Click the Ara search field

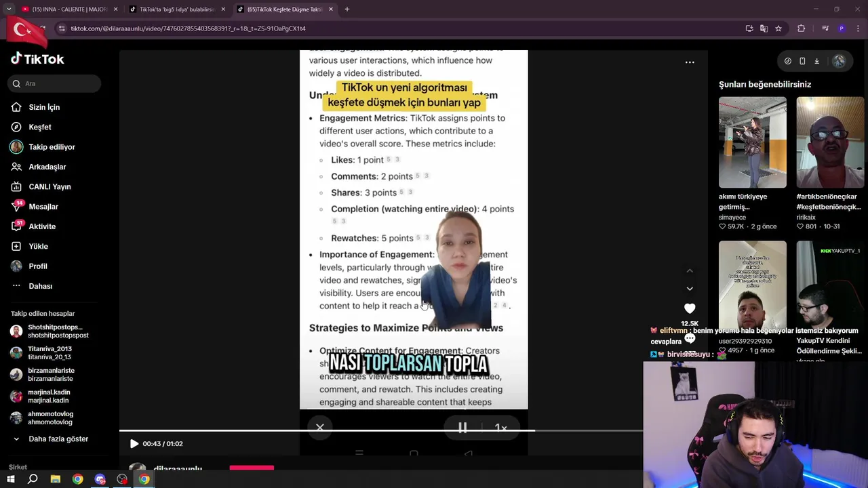[54, 83]
